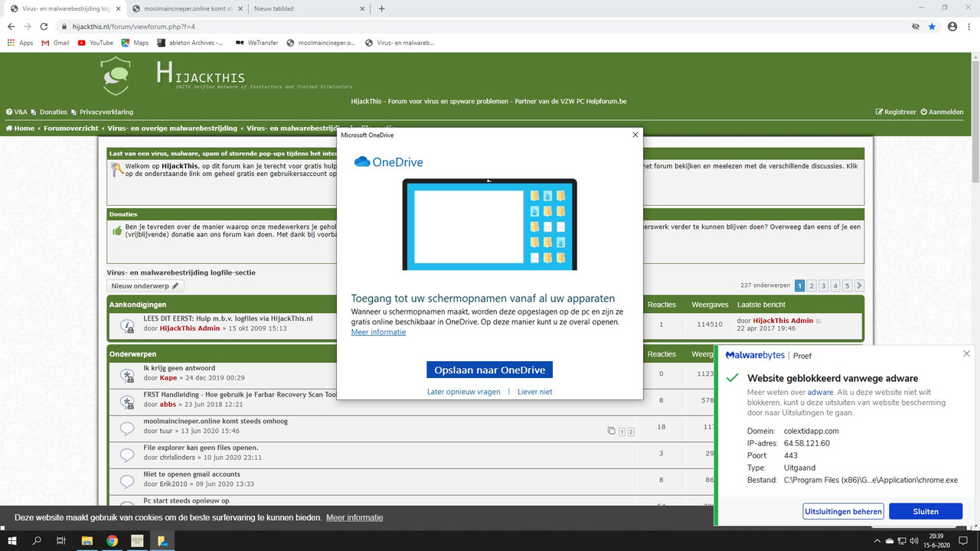Go to forum page 3
Viewport: 980px width, 551px height.
pos(824,285)
